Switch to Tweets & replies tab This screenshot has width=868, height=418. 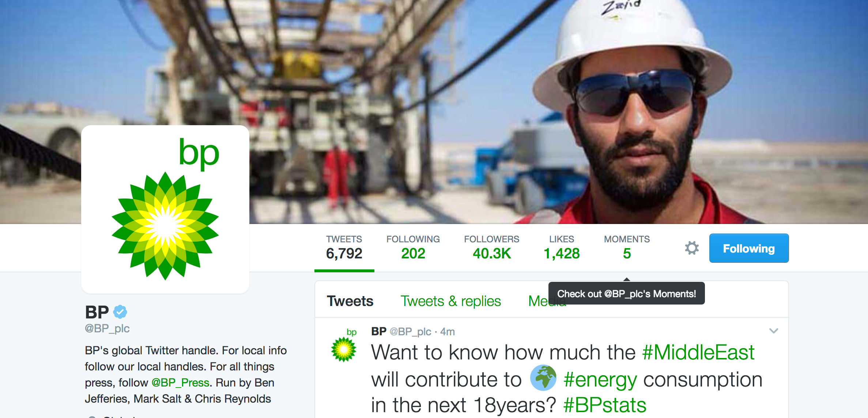pos(451,301)
